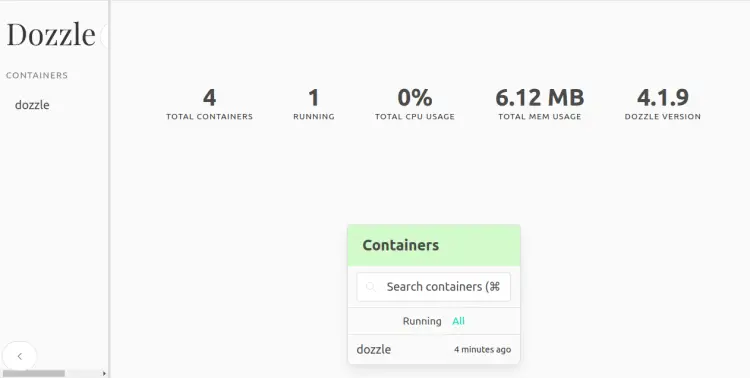
Task: Open the dozzle row in Containers card
Action: tap(434, 349)
